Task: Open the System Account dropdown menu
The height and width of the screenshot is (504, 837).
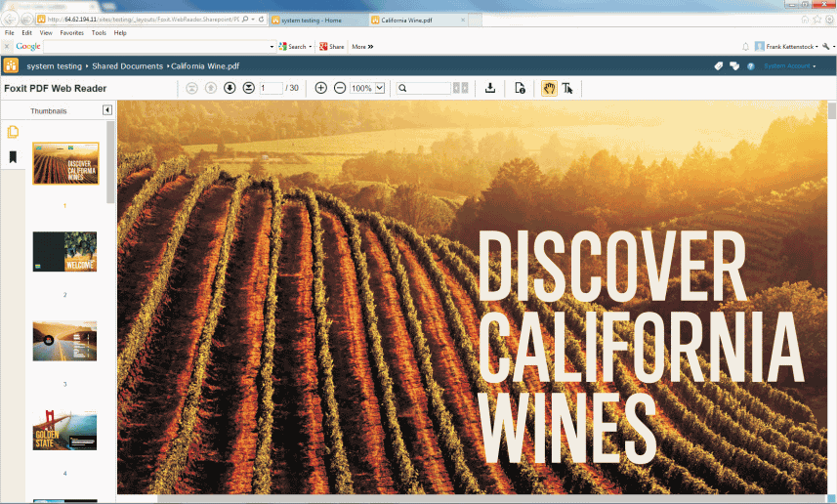Action: point(789,66)
